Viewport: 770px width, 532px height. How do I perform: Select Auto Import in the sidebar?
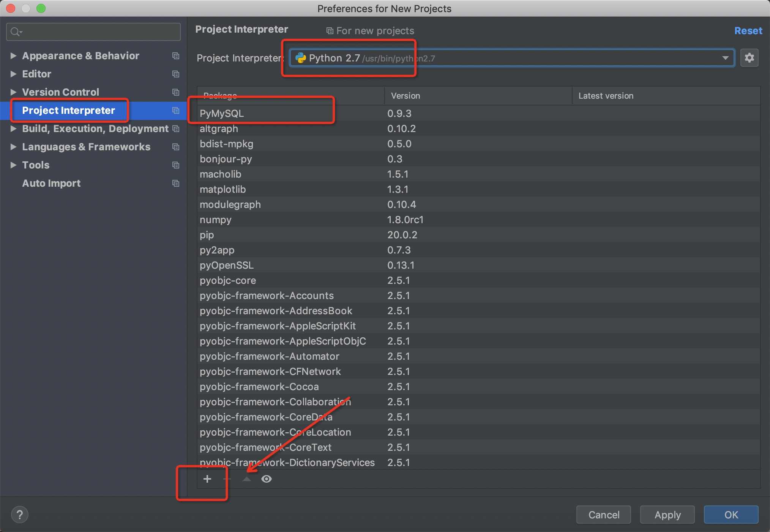click(51, 183)
